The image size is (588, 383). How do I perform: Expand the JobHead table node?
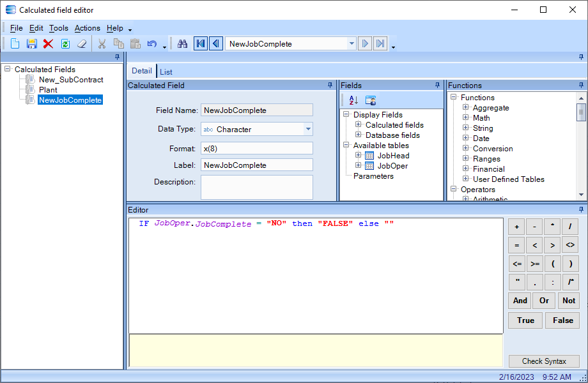click(x=358, y=155)
